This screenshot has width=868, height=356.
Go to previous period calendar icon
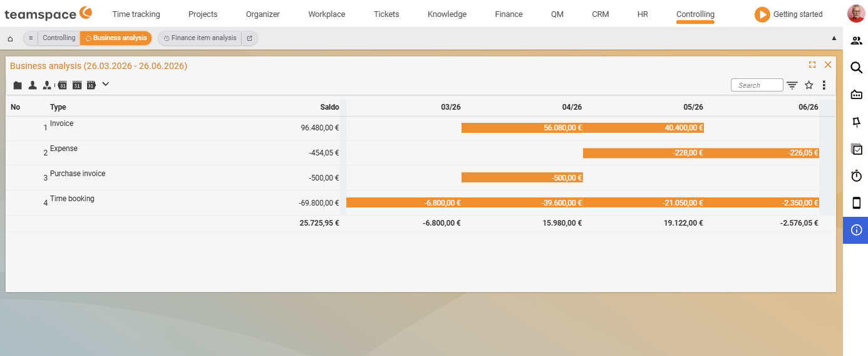62,85
